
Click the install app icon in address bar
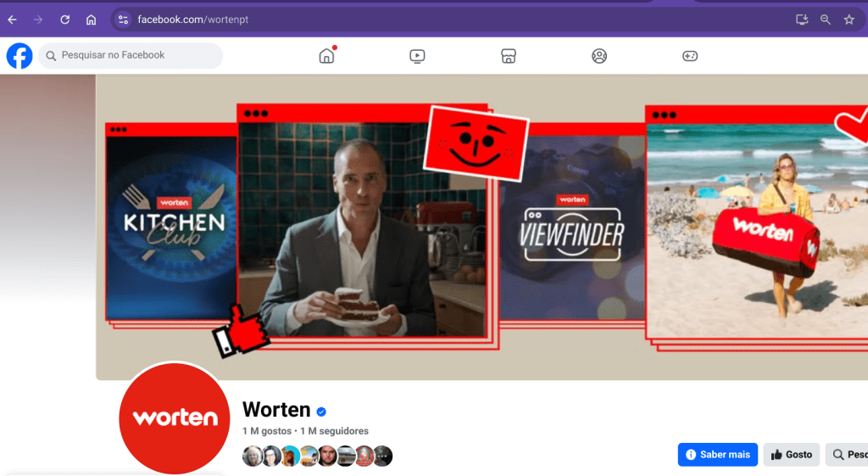[802, 20]
